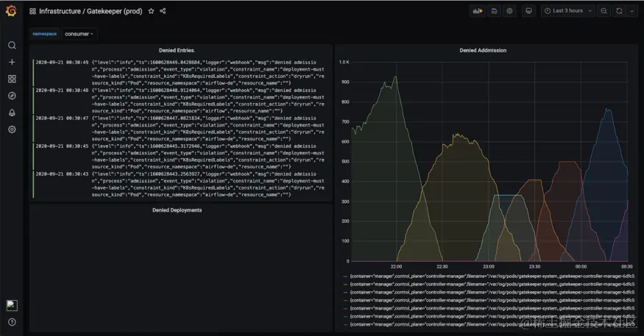Click the plus Create icon in sidebar
The image size is (644, 336).
coord(12,62)
